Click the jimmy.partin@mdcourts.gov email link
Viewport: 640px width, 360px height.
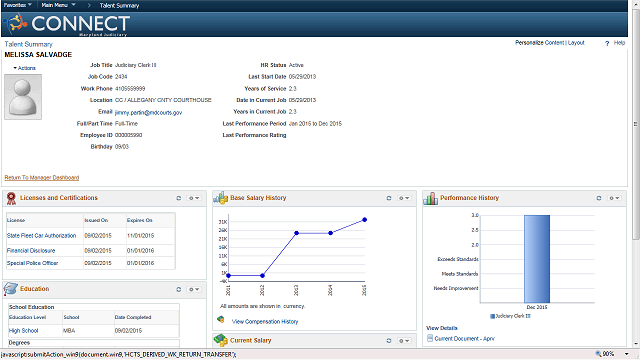click(x=149, y=112)
